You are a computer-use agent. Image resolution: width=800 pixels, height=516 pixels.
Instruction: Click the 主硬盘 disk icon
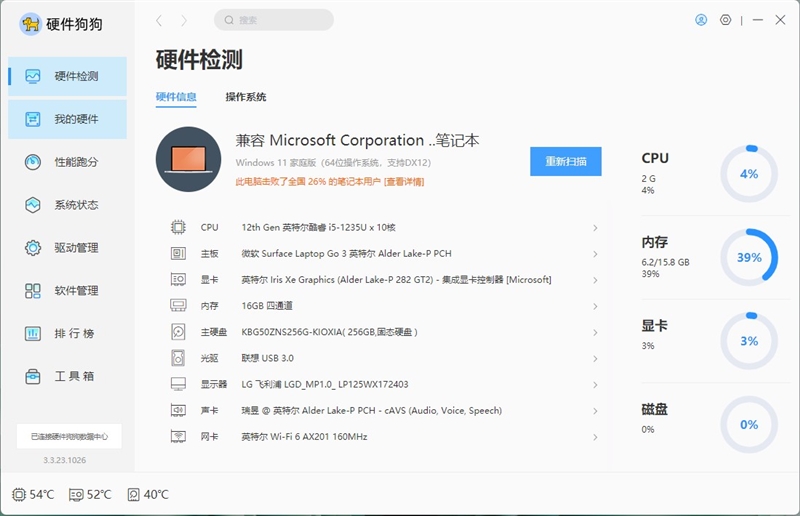[178, 332]
